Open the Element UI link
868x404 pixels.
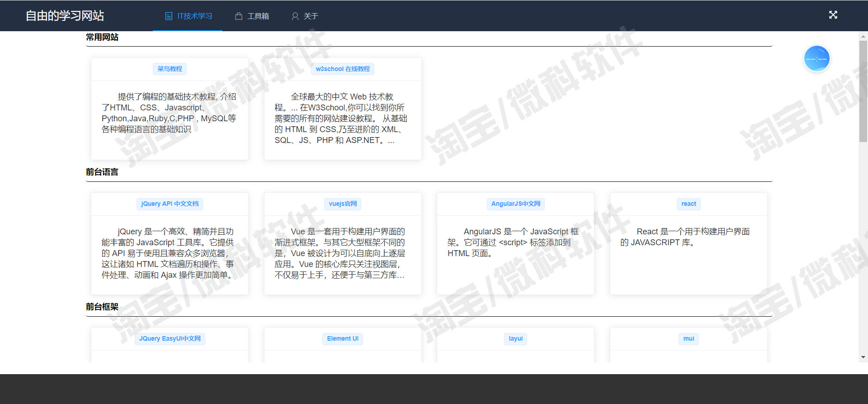click(x=343, y=338)
